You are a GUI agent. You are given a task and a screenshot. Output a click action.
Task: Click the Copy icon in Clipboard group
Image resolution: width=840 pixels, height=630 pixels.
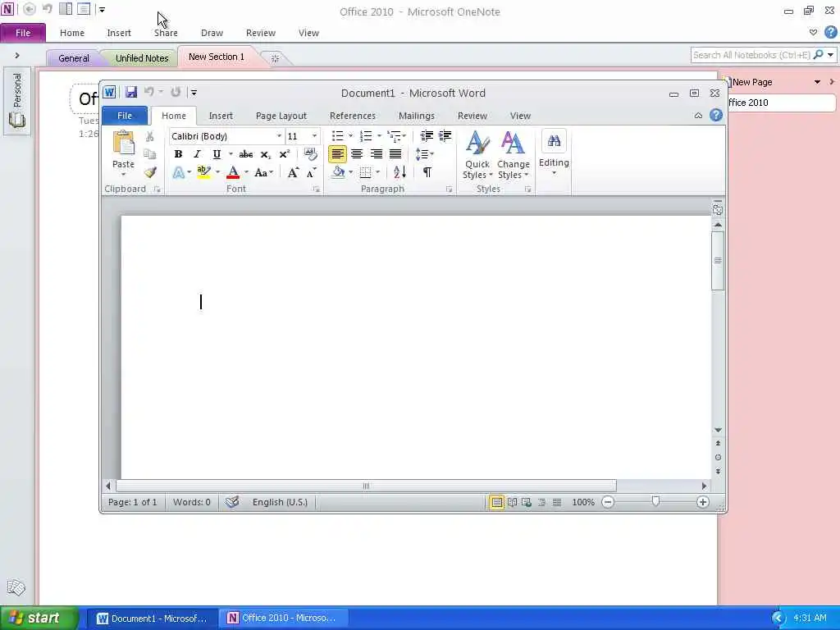pyautogui.click(x=150, y=154)
